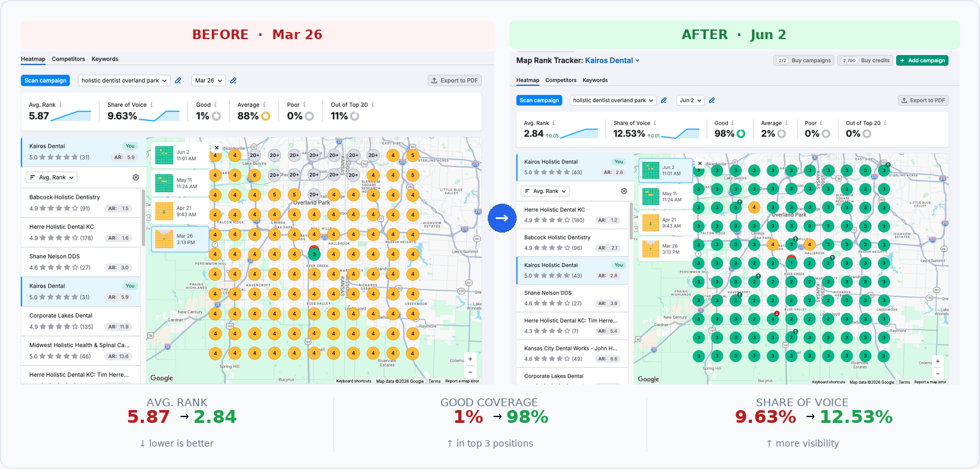Expand Kairos Dental campaign selector chevron
Screen dimensions: 980x469
[638, 60]
